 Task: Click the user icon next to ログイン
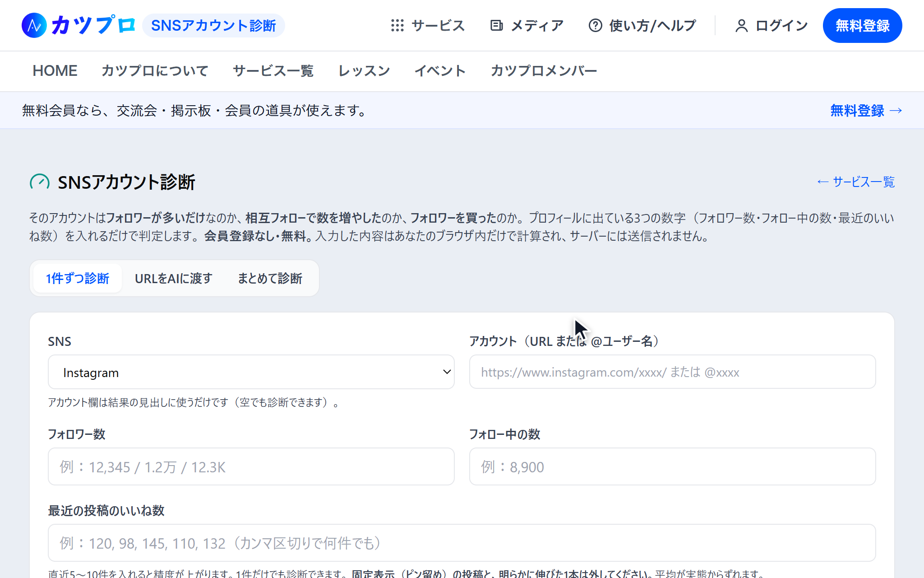[741, 26]
